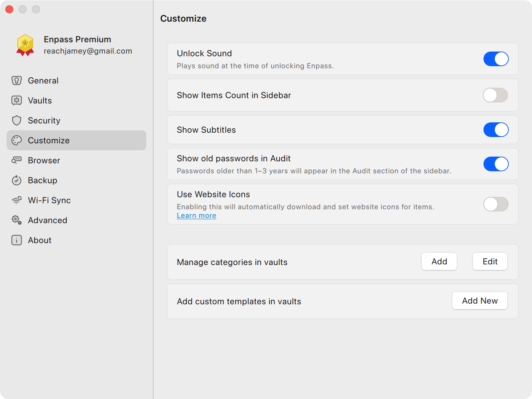
Task: Enable the Use Website Icons switch
Action: [x=496, y=204]
